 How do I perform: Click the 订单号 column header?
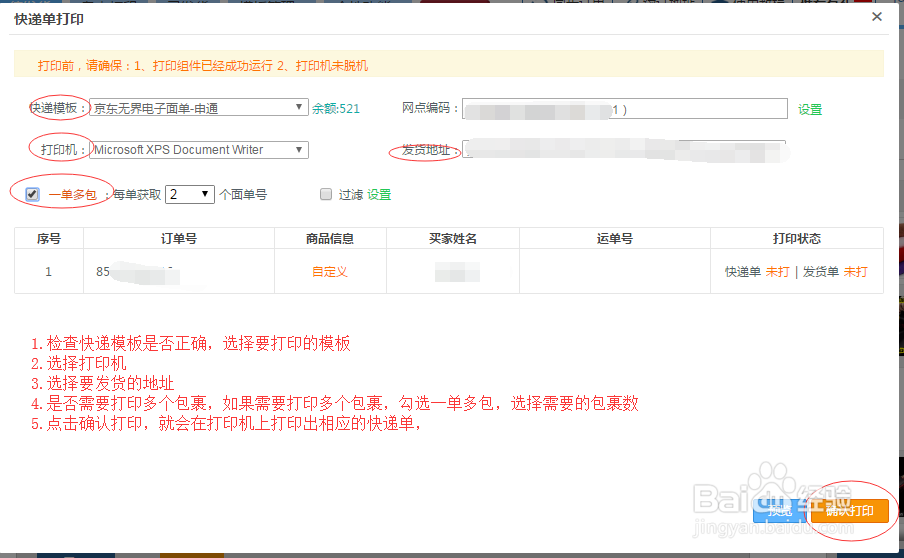pyautogui.click(x=179, y=239)
